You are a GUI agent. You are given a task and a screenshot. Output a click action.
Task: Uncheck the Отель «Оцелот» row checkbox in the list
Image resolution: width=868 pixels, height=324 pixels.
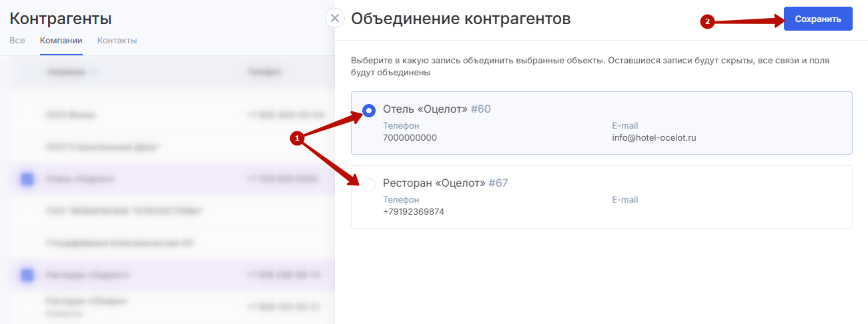click(x=27, y=179)
